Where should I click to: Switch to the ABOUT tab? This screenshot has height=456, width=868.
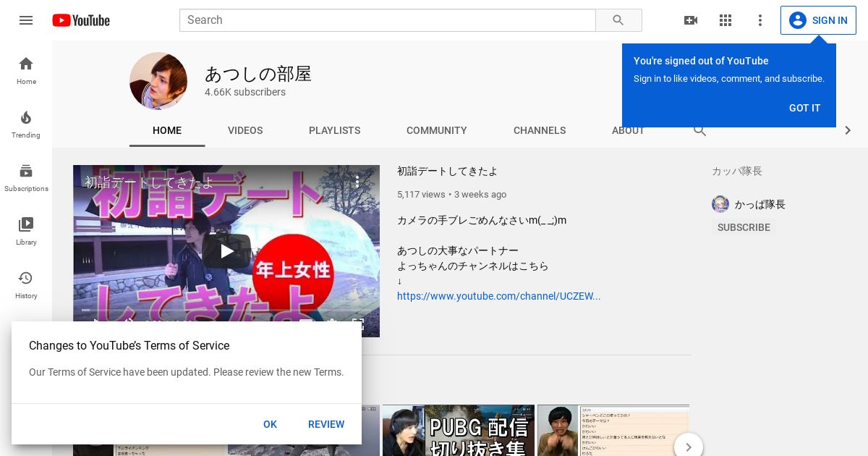pyautogui.click(x=628, y=132)
